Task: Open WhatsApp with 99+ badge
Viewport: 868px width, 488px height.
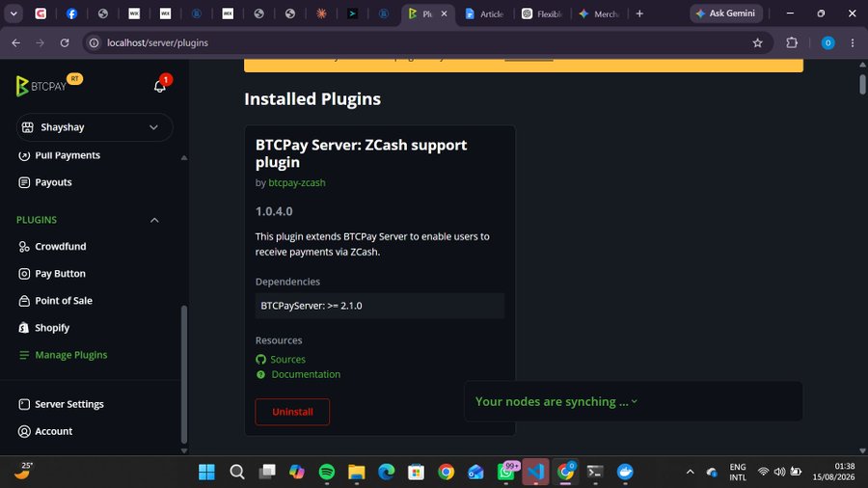Action: click(506, 472)
